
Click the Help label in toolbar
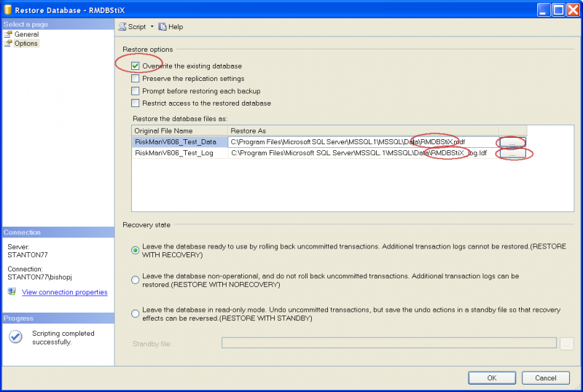click(176, 27)
